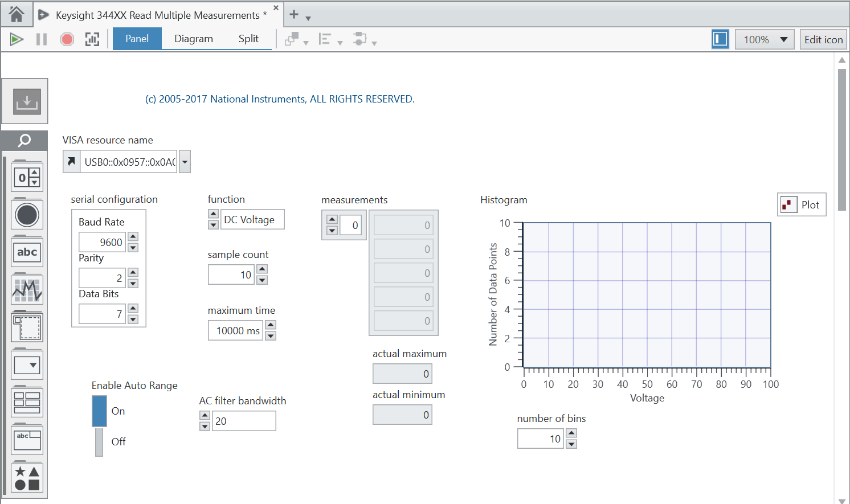Image resolution: width=850 pixels, height=504 pixels.
Task: Pause VI execution
Action: (x=42, y=39)
